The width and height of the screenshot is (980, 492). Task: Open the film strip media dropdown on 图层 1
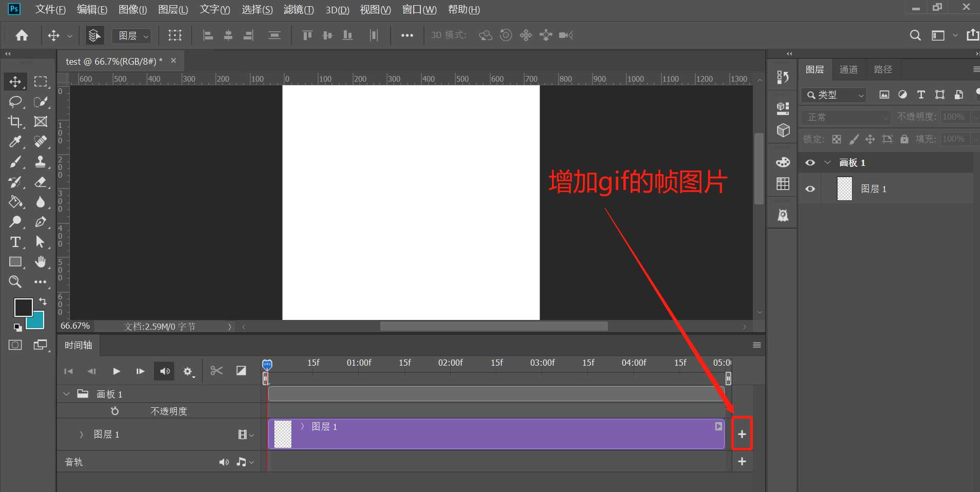coord(246,435)
